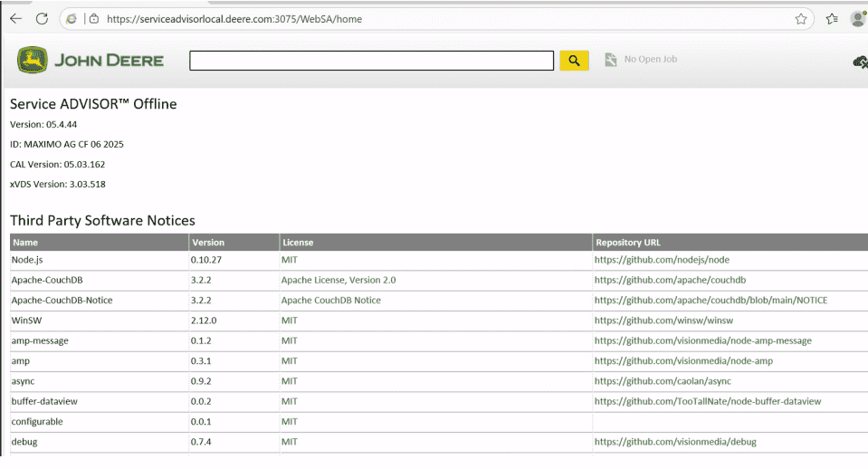Open Apache License, Version 2.0 link
Screen dimensions: 868x469
click(338, 280)
